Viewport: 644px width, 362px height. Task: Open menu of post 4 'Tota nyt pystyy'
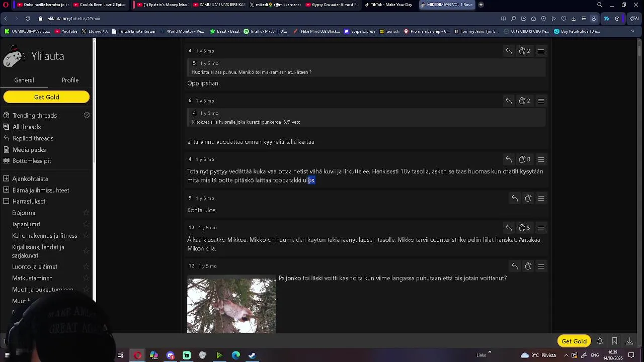click(541, 159)
